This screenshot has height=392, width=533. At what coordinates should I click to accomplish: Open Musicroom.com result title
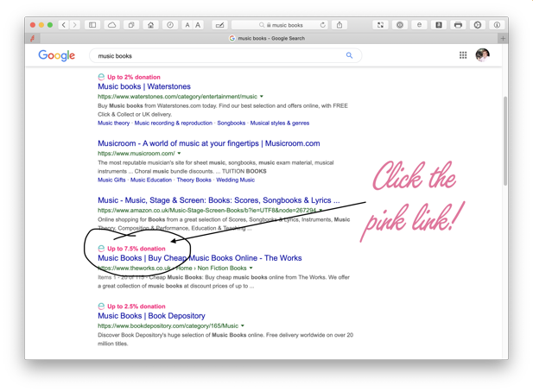[209, 143]
